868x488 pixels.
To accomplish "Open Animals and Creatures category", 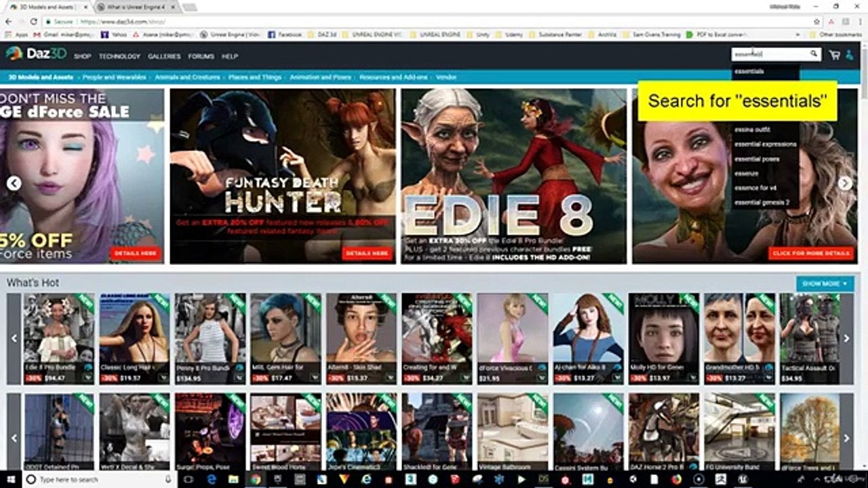I will pyautogui.click(x=187, y=77).
